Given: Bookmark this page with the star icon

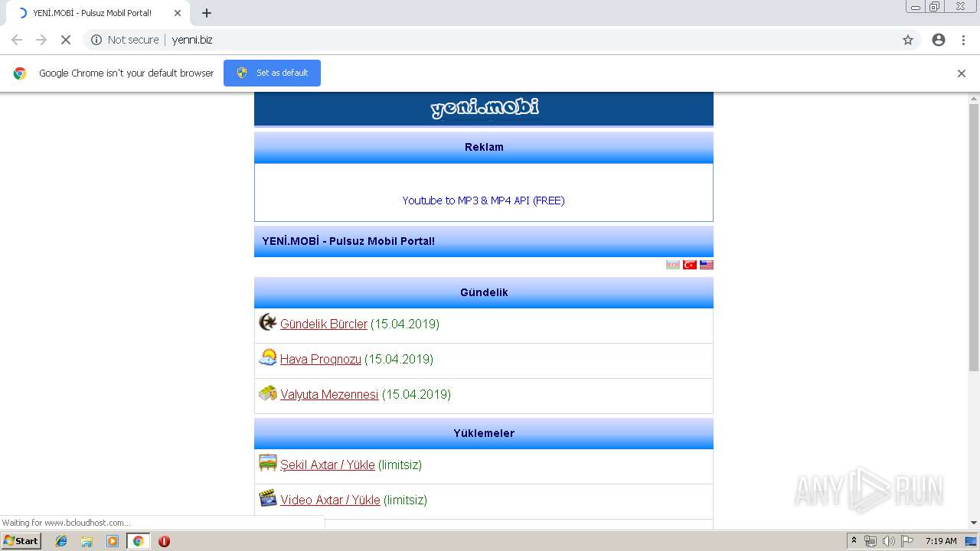Looking at the screenshot, I should [908, 40].
